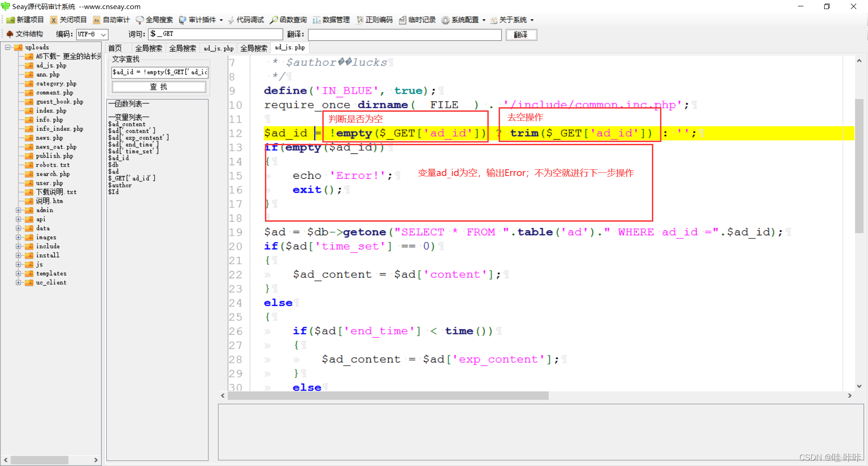868x466 pixels.
Task: Click the bottom output panel area
Action: point(541,432)
